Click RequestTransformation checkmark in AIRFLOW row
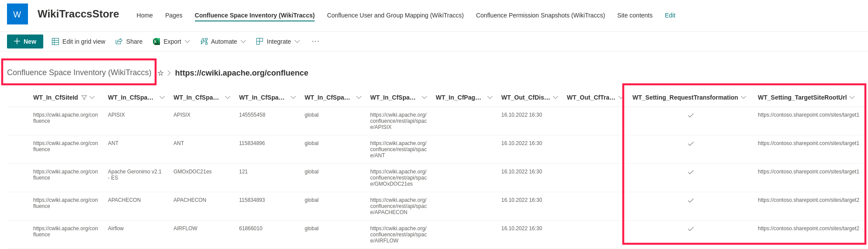Viewport: 868px width, 249px height. click(x=691, y=229)
